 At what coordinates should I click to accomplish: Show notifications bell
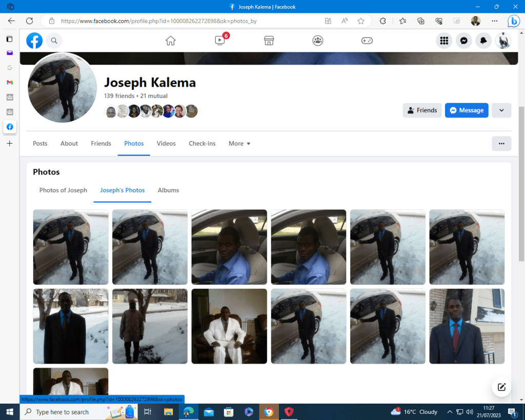coord(483,41)
